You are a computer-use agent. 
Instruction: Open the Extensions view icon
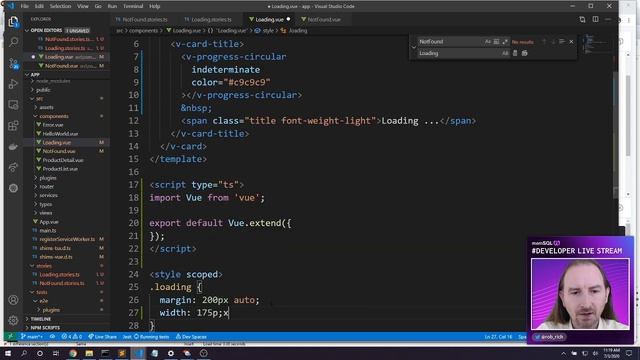point(13,126)
